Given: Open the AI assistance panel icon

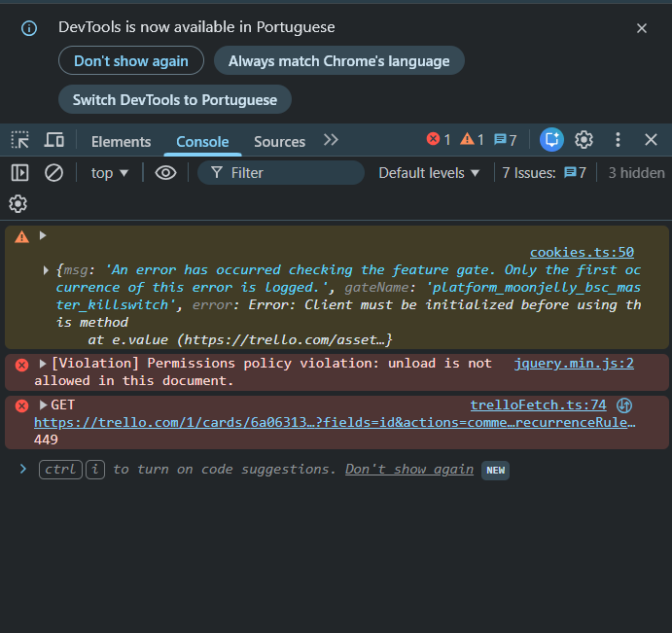Looking at the screenshot, I should click(x=551, y=140).
